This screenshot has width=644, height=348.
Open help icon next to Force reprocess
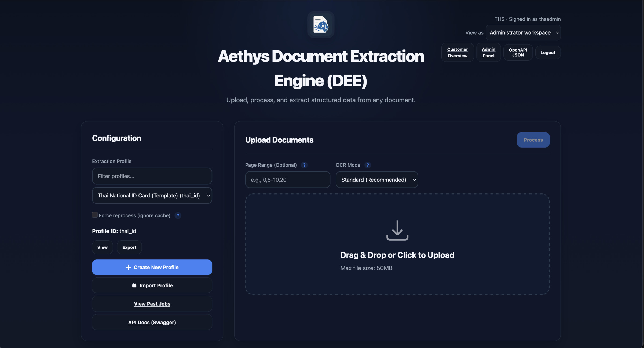point(178,215)
